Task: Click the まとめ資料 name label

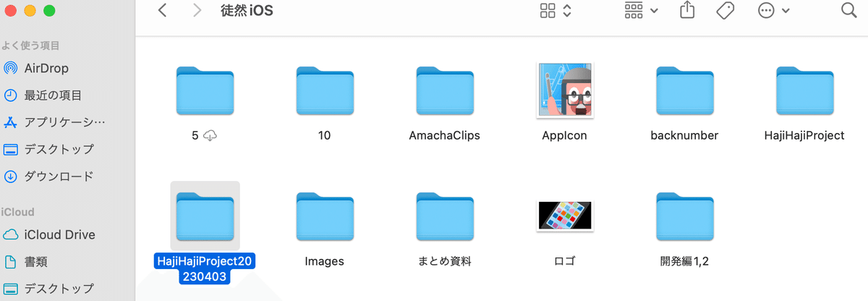Action: pyautogui.click(x=445, y=261)
